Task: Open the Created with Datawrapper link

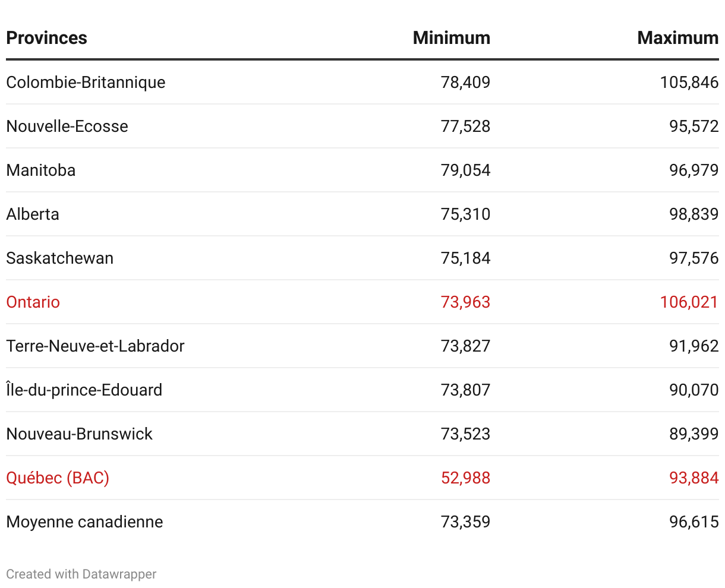Action: 81,574
